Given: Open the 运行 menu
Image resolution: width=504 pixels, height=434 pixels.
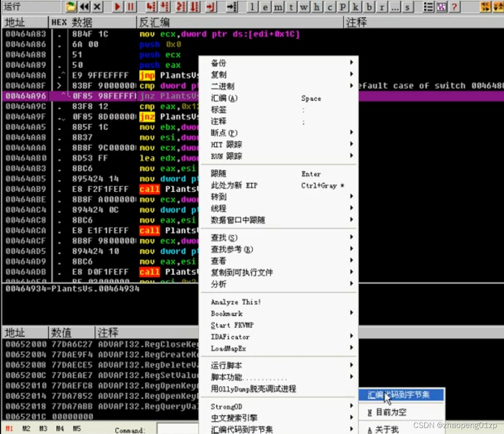Looking at the screenshot, I should [x=12, y=6].
